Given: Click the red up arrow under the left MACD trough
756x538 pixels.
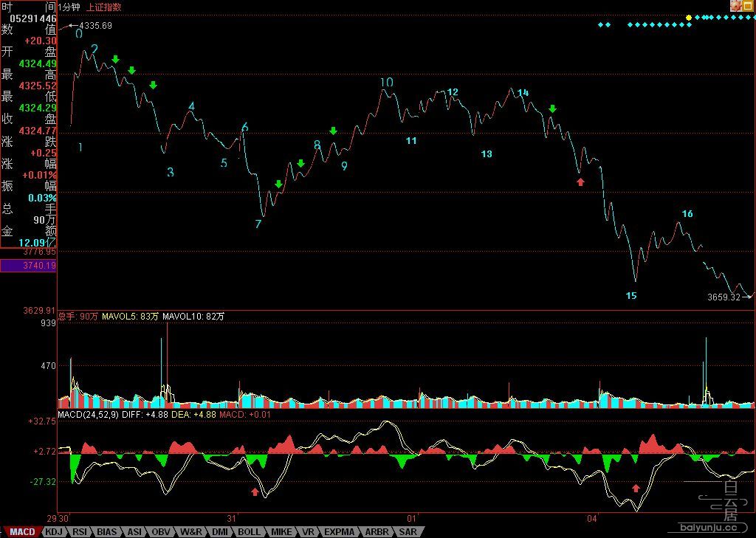Looking at the screenshot, I should point(255,492).
